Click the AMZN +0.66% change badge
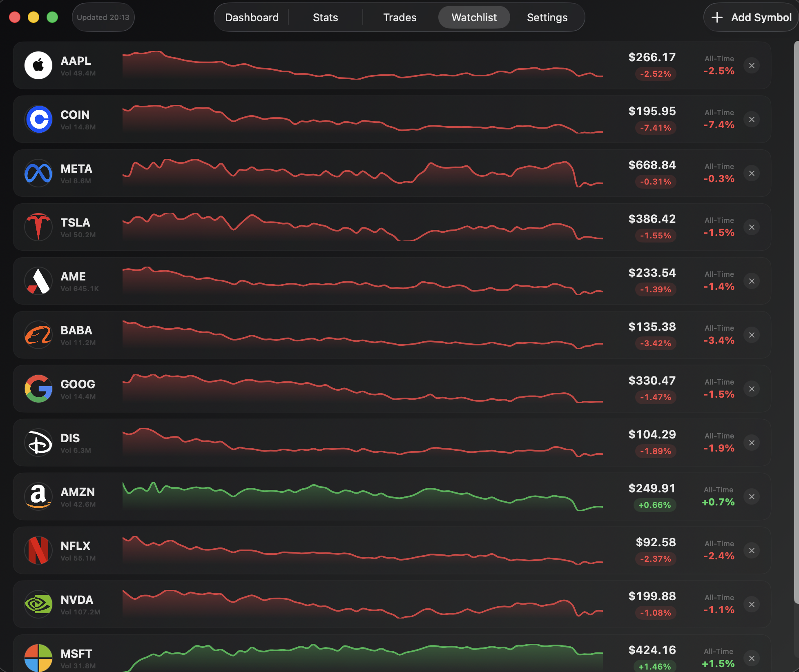The image size is (799, 672). click(655, 505)
